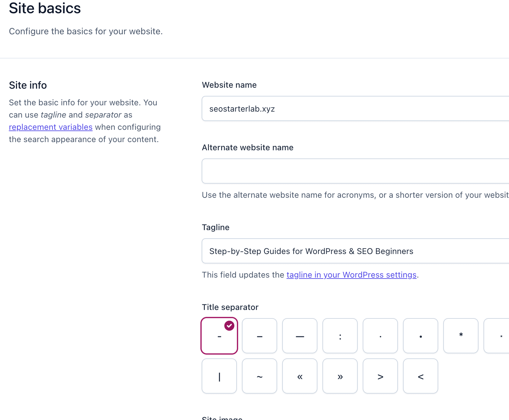Image resolution: width=509 pixels, height=420 pixels.
Task: Select the middle dot separator
Action: (x=380, y=336)
